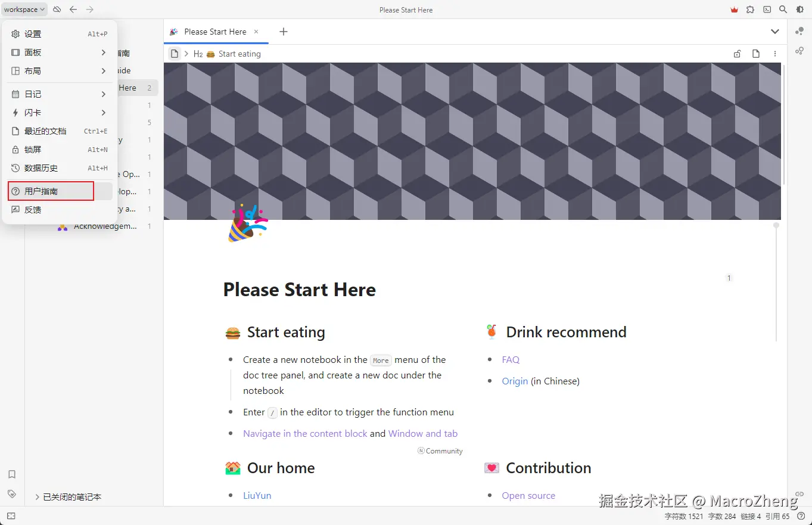This screenshot has height=525, width=812.
Task: Open the bookmark panel icon in left dock
Action: point(11,474)
